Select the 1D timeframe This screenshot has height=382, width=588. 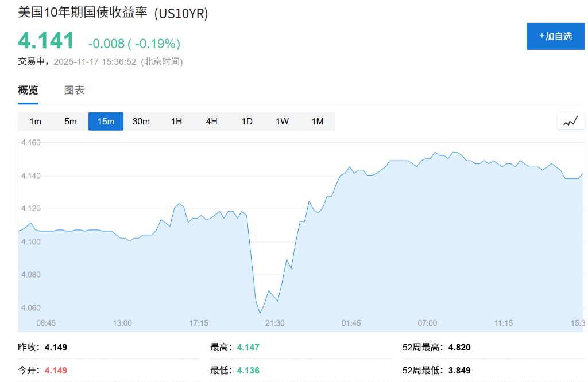point(246,121)
